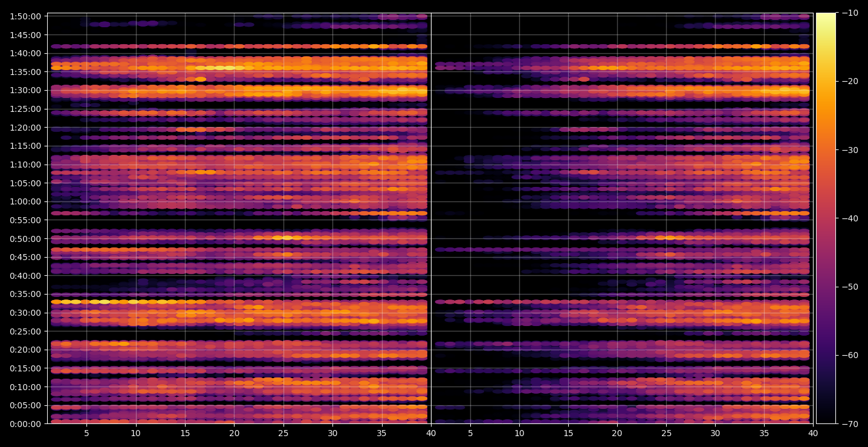Click x-axis label 15 of the right heatmap

click(x=568, y=434)
